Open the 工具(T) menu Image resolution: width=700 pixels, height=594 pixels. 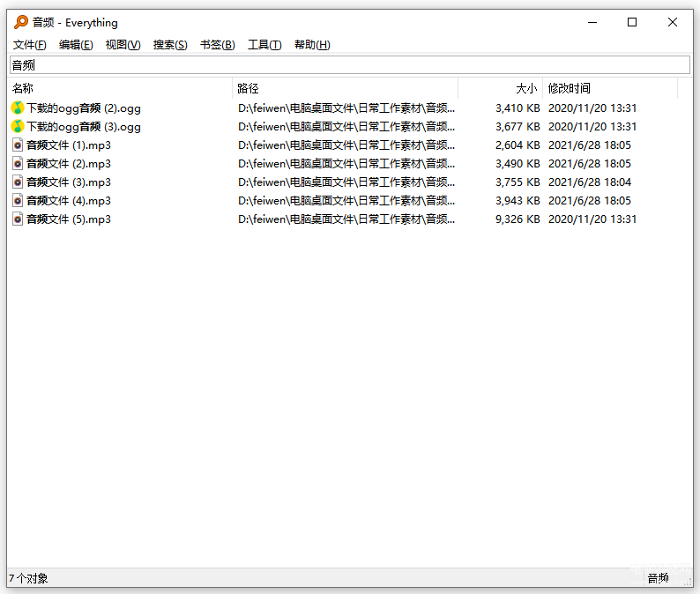click(264, 45)
